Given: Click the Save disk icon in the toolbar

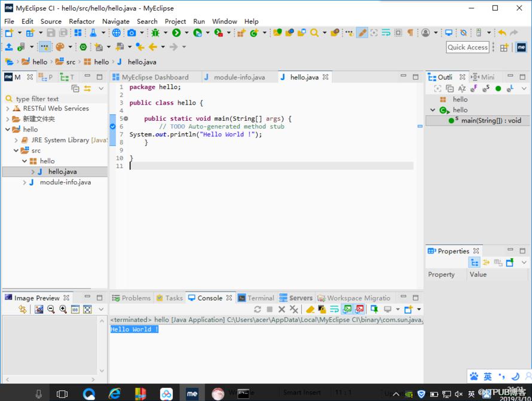Looking at the screenshot, I should coord(51,32).
